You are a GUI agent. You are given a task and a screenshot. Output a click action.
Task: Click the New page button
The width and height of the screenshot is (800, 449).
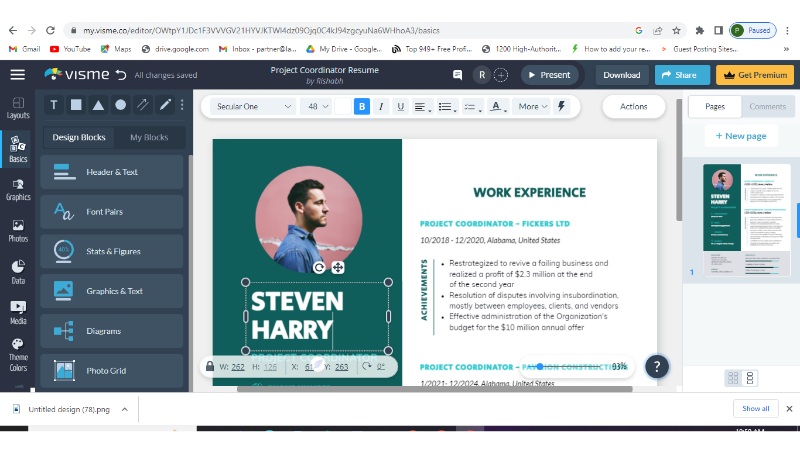point(740,136)
